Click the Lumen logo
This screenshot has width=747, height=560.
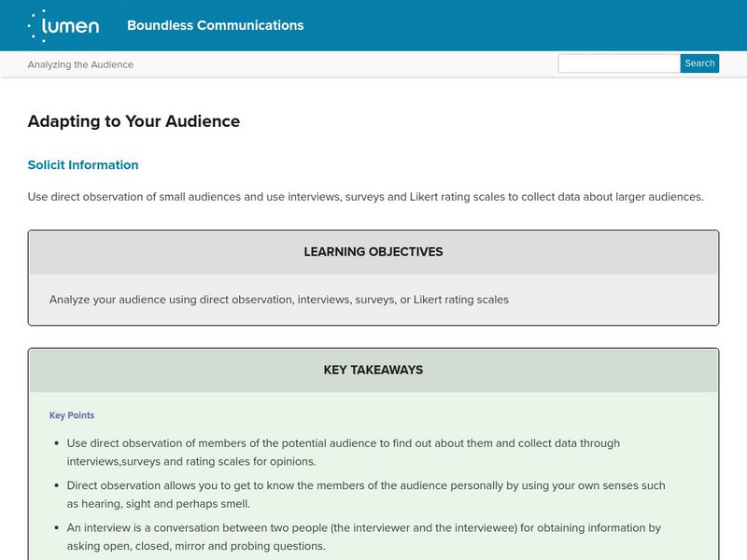point(63,25)
